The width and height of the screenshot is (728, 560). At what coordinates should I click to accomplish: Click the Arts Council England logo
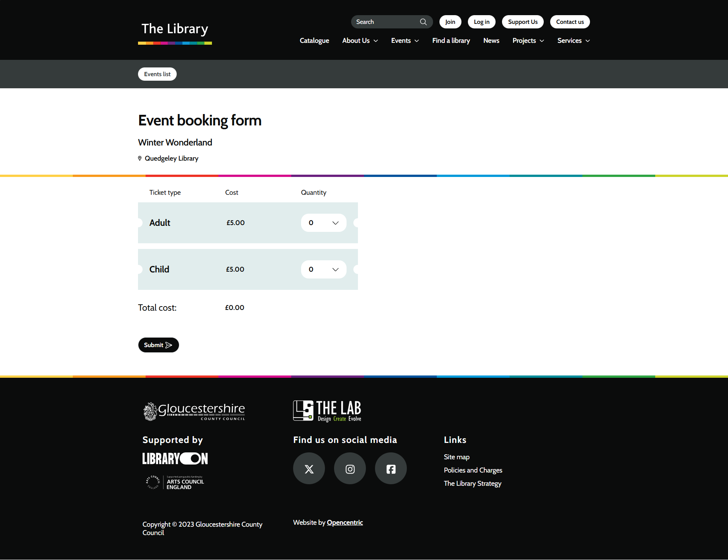(175, 483)
